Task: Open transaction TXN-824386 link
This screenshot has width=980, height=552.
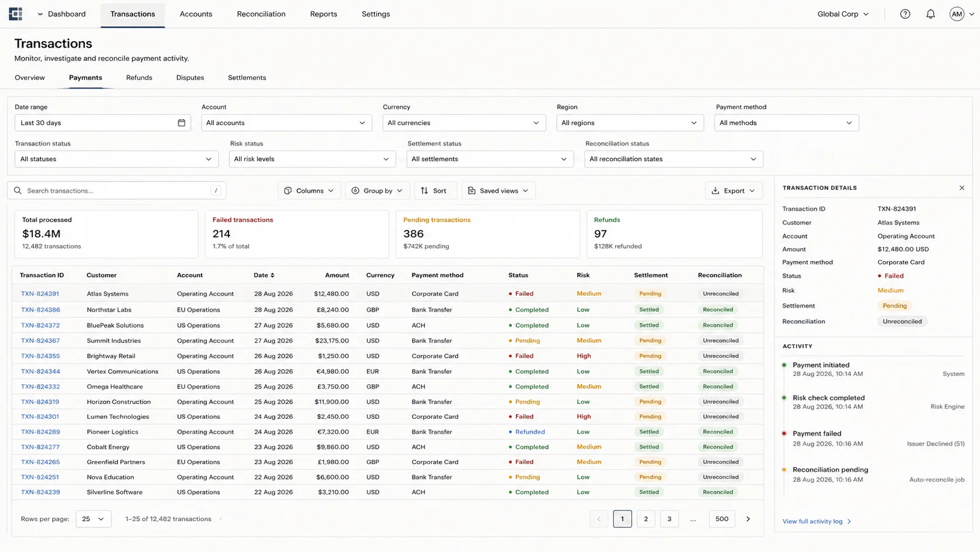Action: pyautogui.click(x=40, y=310)
